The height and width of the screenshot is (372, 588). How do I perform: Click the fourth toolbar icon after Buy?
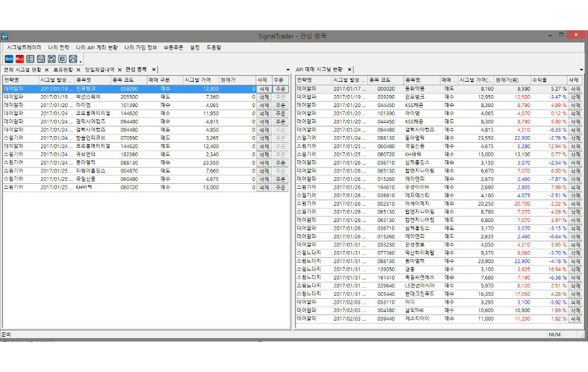pos(62,59)
